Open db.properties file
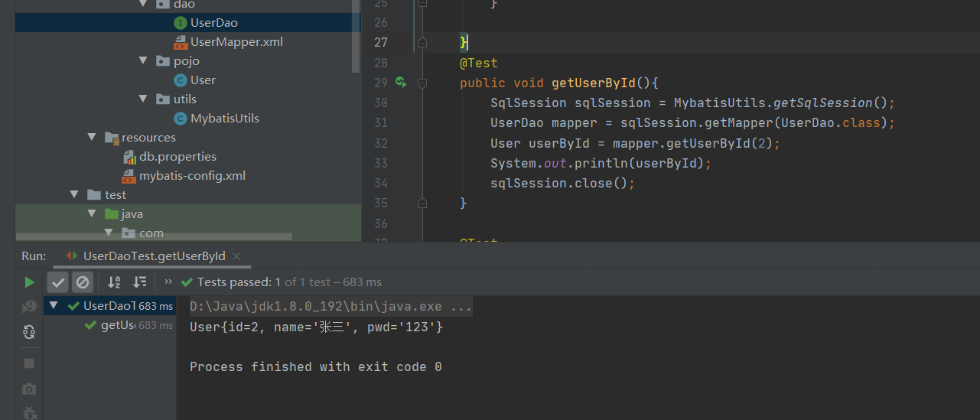 tap(177, 157)
